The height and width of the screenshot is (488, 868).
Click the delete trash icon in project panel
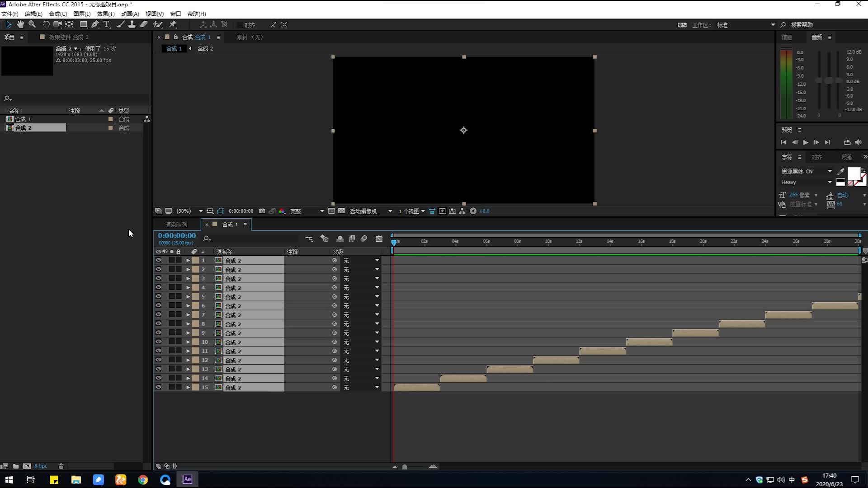[61, 466]
